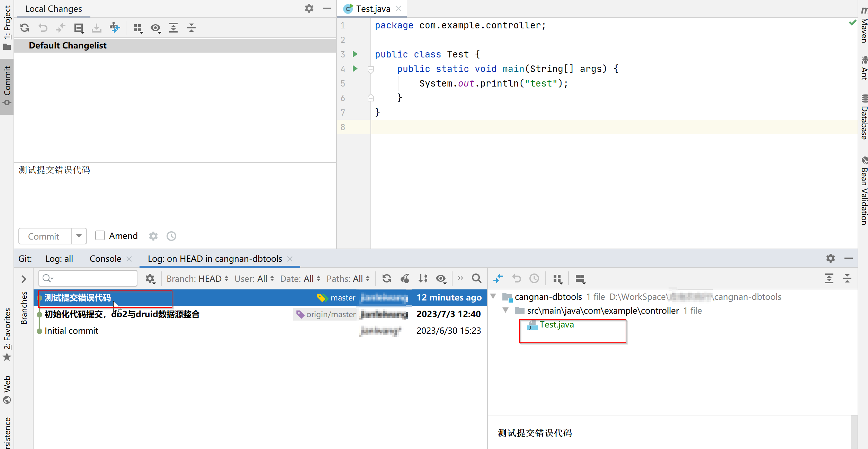Open the Branch: HEAD filter dropdown
Viewport: 868px width, 449px height.
pyautogui.click(x=197, y=279)
